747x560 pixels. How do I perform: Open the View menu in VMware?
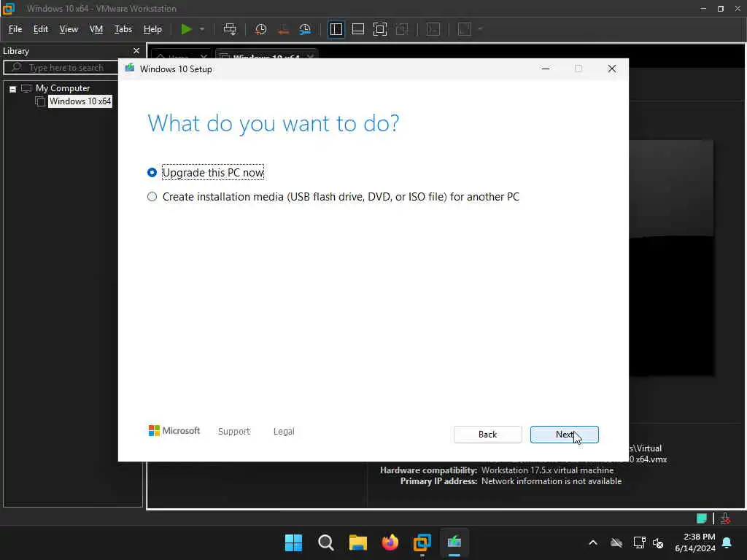point(69,29)
